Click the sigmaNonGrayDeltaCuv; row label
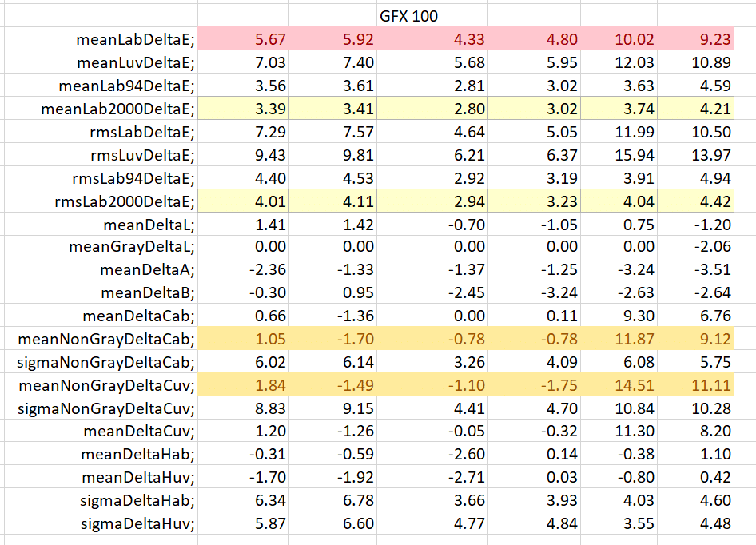 106,408
